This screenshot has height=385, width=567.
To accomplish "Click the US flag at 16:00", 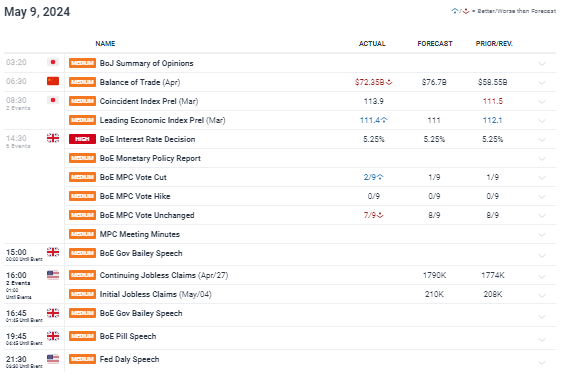I will [x=53, y=275].
